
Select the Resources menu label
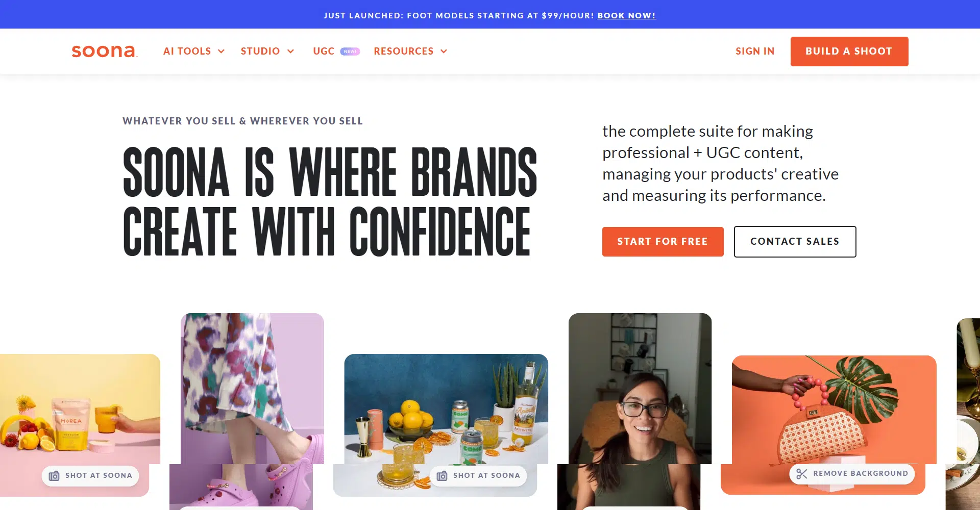coord(403,52)
